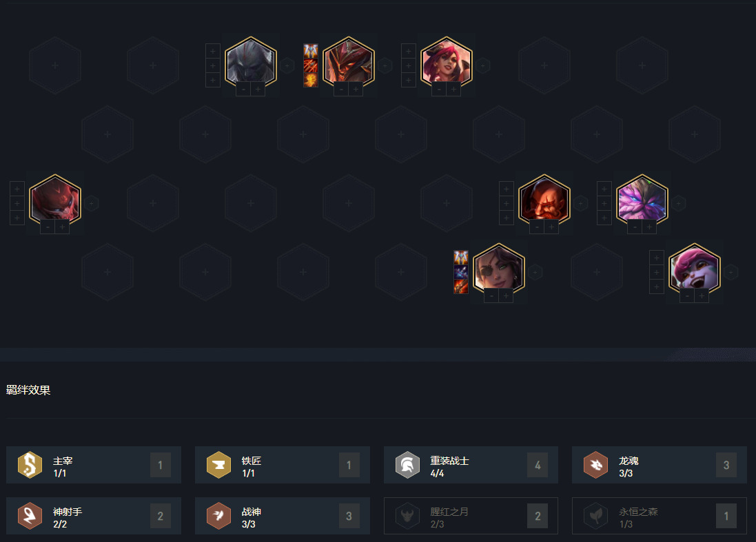
Task: Click the count badge on 龙魂 trait
Action: (726, 465)
